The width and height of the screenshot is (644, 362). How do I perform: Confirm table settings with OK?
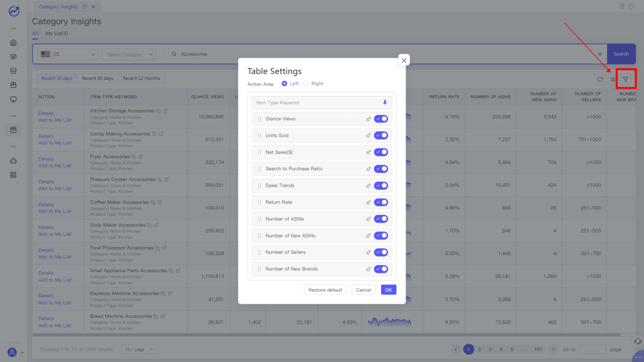388,290
